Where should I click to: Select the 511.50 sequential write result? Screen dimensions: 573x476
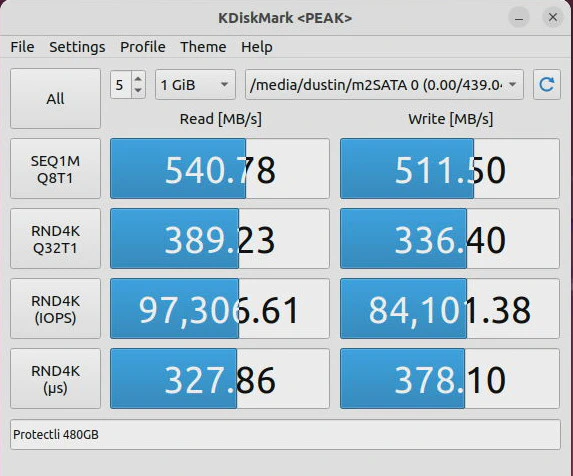[450, 168]
